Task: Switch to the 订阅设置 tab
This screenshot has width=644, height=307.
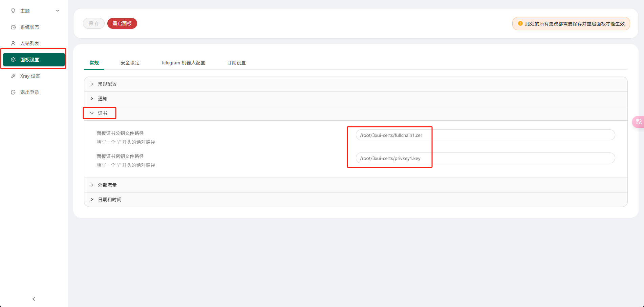Action: (236, 63)
